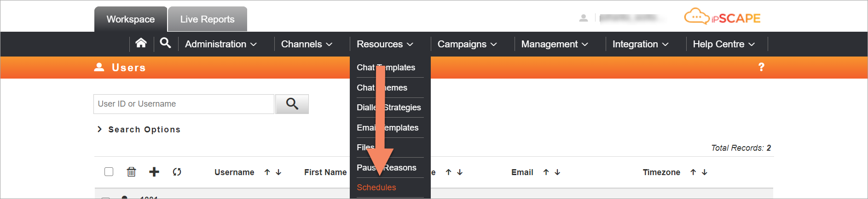Focus the User ID or Username field
Viewport: 868px width, 199px height.
(184, 104)
